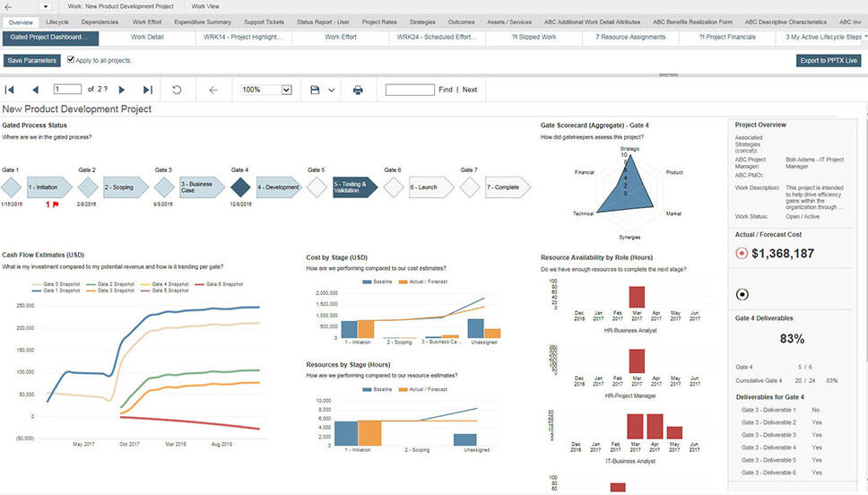Click the Next search link
The image size is (868, 495).
(470, 90)
